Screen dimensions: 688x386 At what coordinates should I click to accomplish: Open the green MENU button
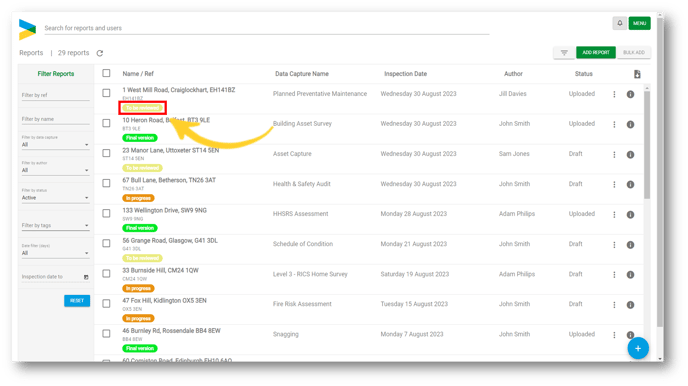click(639, 23)
